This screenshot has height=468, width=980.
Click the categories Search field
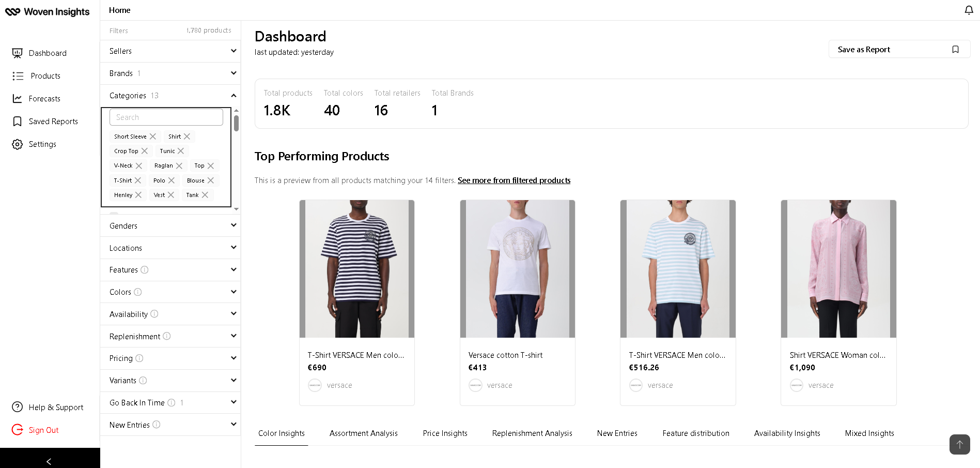166,117
